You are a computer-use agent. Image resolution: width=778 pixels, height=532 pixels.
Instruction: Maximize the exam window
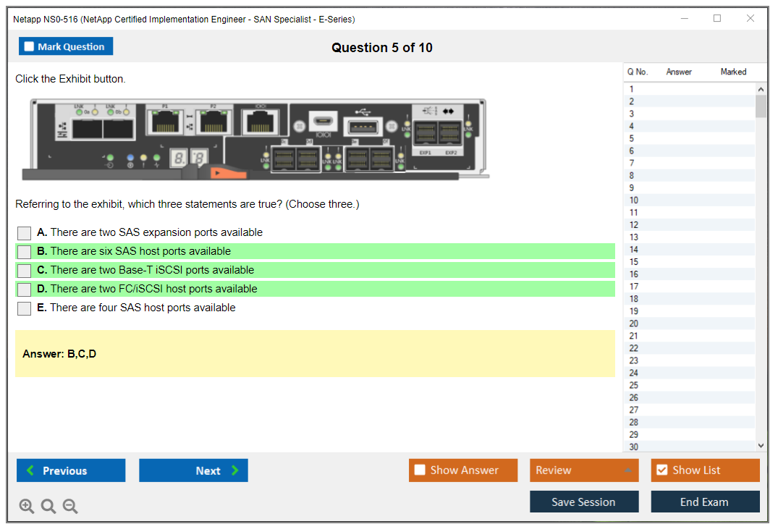click(x=717, y=19)
